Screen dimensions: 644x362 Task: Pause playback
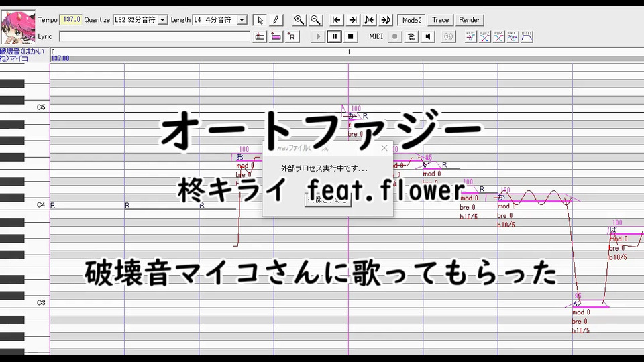click(x=334, y=36)
